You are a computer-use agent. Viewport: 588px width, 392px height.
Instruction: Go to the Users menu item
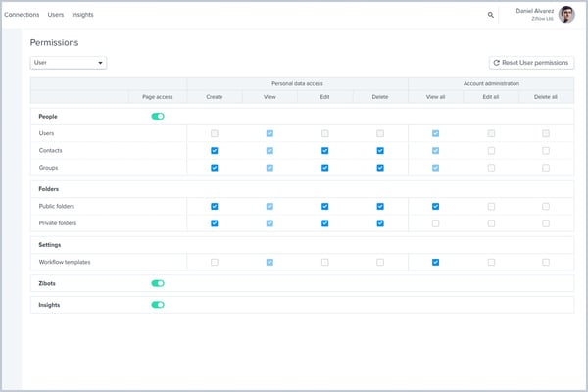(56, 15)
